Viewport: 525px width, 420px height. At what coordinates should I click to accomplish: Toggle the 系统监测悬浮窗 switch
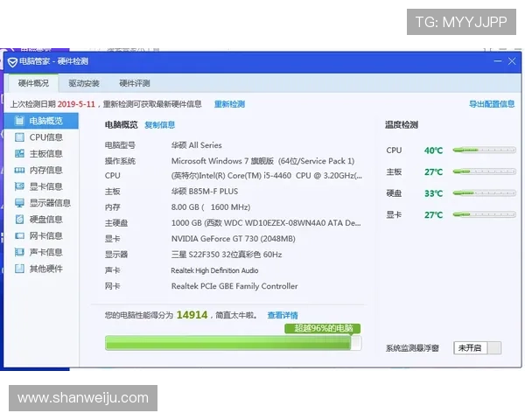(x=478, y=347)
